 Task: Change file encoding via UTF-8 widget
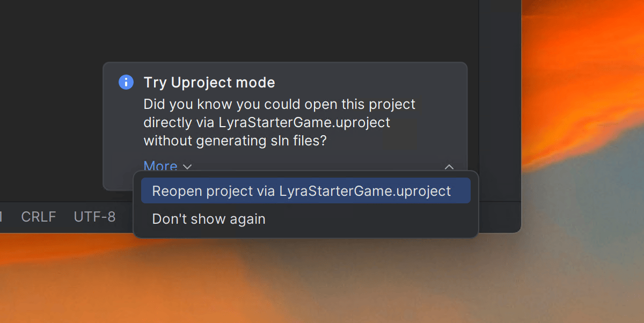click(x=94, y=217)
